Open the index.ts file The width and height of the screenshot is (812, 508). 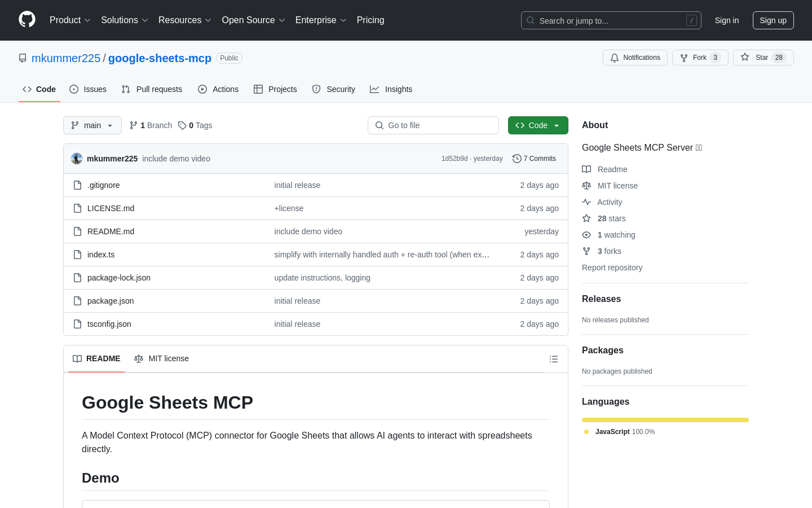click(x=101, y=255)
